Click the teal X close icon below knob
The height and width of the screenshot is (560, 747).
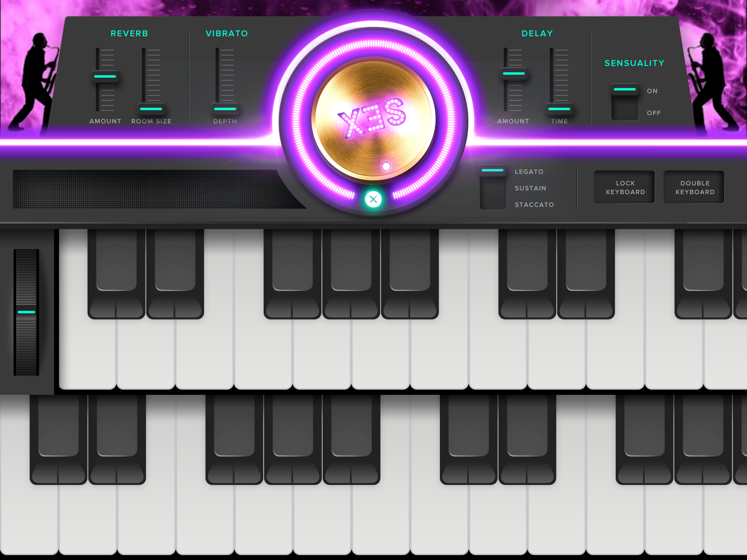[373, 199]
